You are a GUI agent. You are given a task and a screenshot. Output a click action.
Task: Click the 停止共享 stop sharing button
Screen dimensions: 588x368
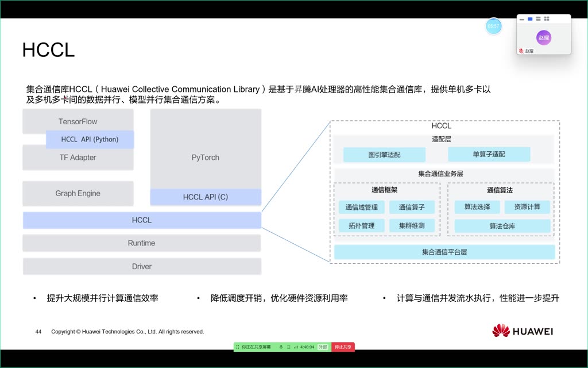343,347
